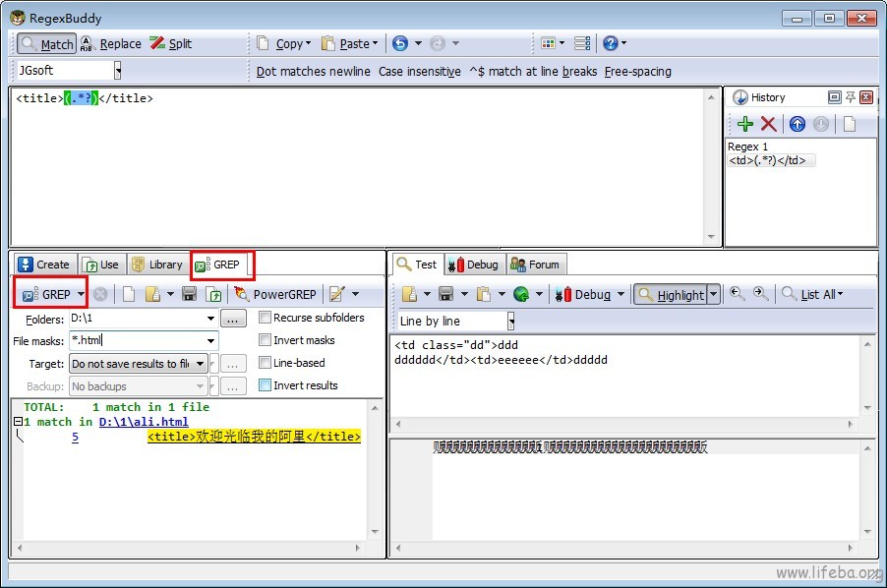Jump to line 5 match link
Screen dimensions: 887x588
[x=76, y=437]
